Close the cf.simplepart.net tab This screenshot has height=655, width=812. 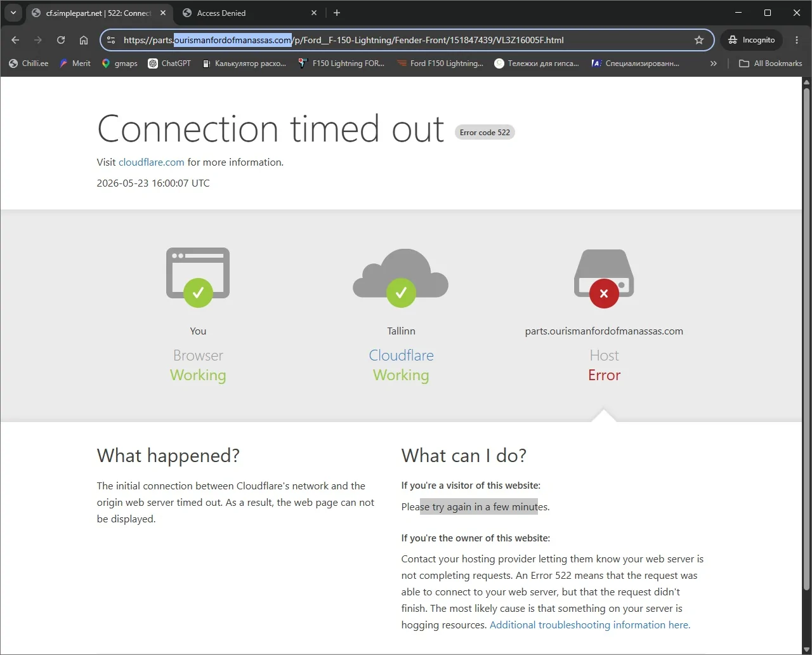(163, 13)
